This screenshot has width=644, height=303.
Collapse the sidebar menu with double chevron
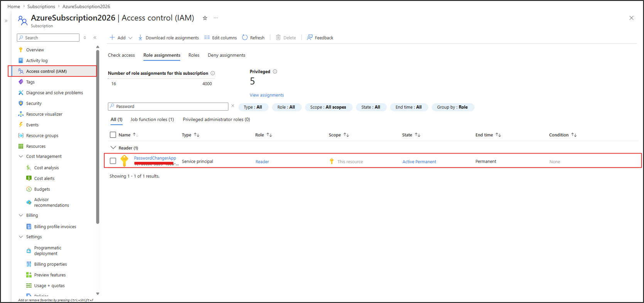(95, 38)
